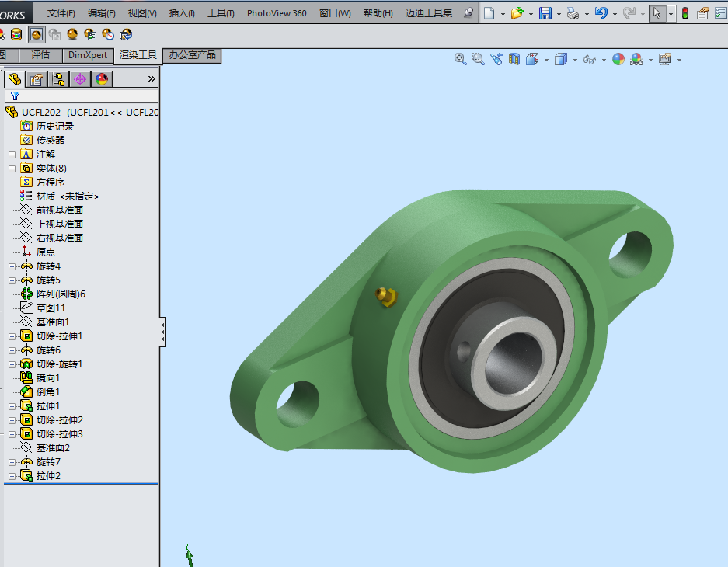Open New document dropdown arrow
Image resolution: width=728 pixels, height=567 pixels.
coord(503,15)
